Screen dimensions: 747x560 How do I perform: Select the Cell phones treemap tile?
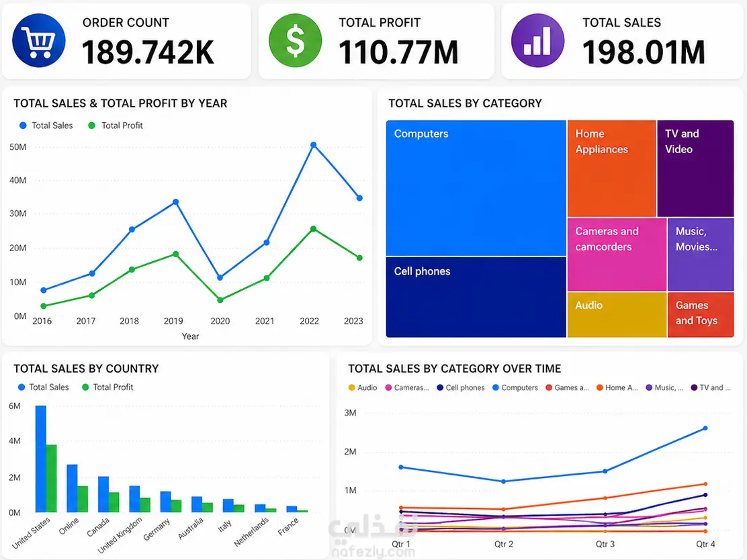coord(476,297)
